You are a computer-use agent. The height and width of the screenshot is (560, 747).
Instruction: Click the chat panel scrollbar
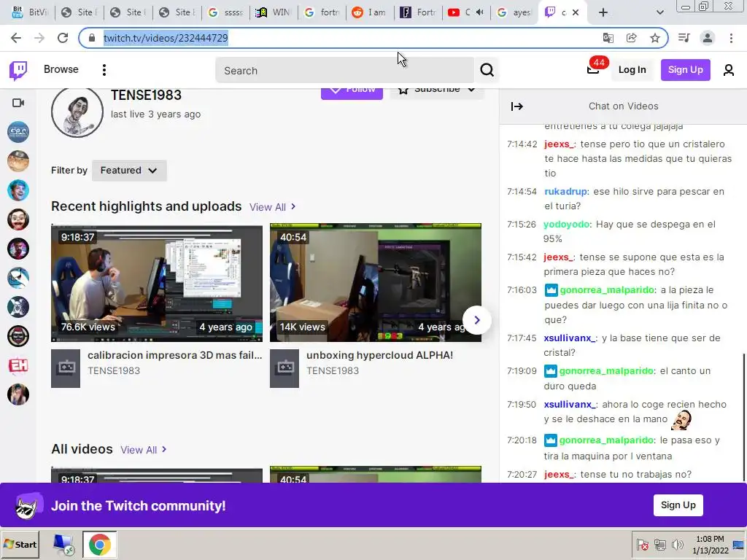(x=743, y=416)
